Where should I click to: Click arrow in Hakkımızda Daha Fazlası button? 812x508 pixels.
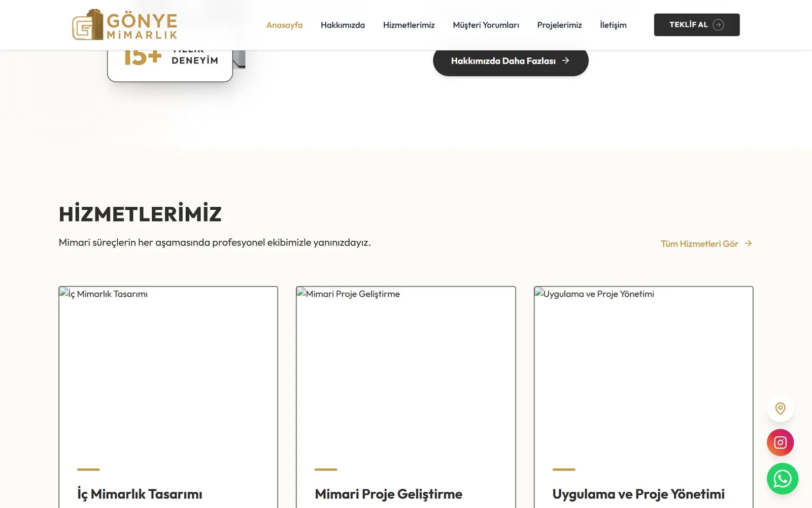coord(565,60)
